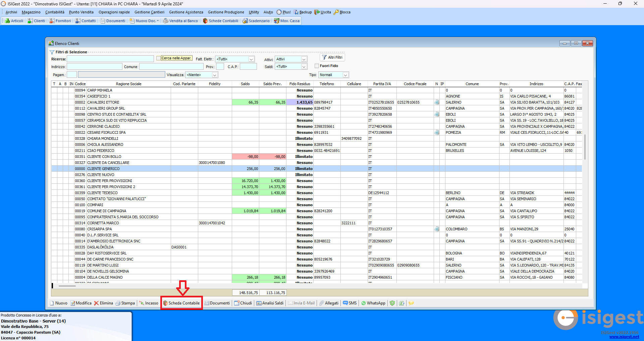Enable the Fuori Fido checkbox

pyautogui.click(x=316, y=66)
